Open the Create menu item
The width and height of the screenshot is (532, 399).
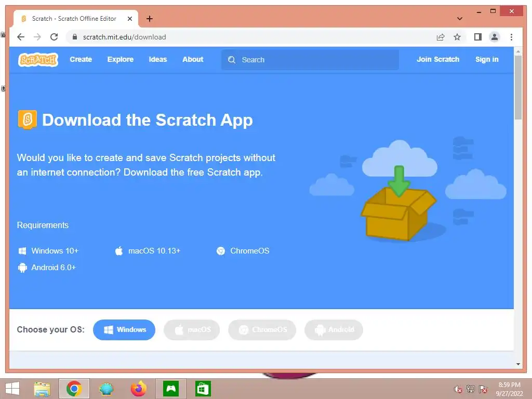click(81, 59)
